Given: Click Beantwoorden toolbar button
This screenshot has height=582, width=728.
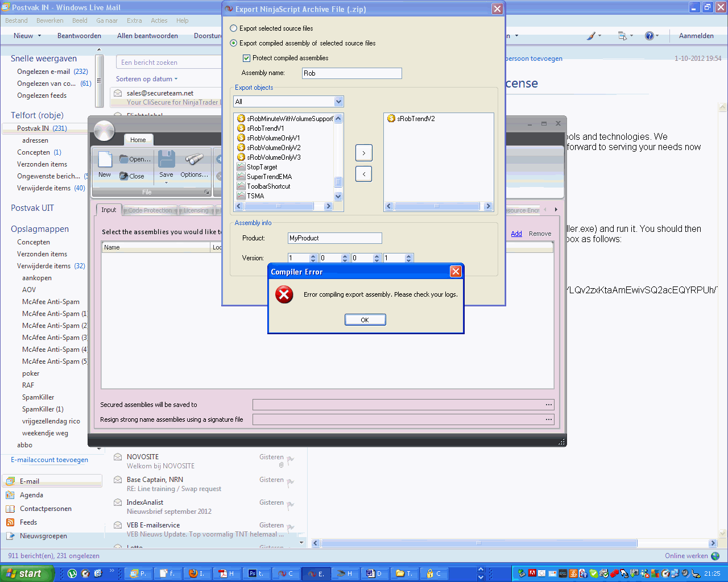Looking at the screenshot, I should tap(79, 36).
